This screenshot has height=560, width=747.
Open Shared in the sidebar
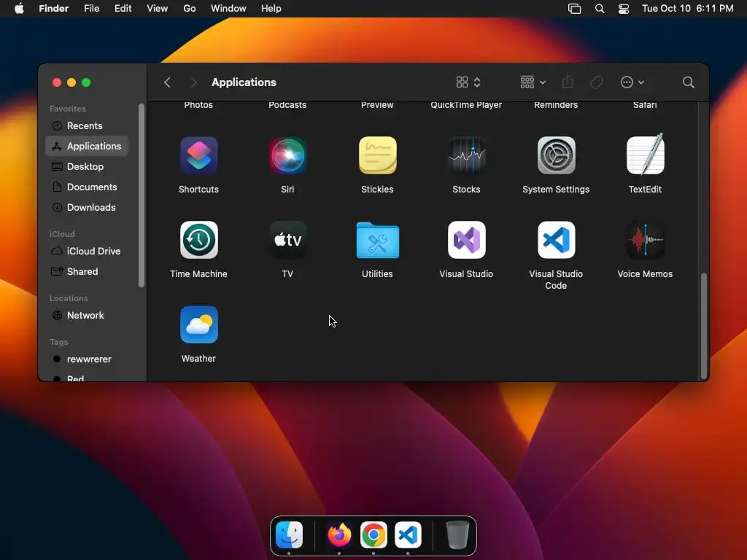tap(87, 271)
